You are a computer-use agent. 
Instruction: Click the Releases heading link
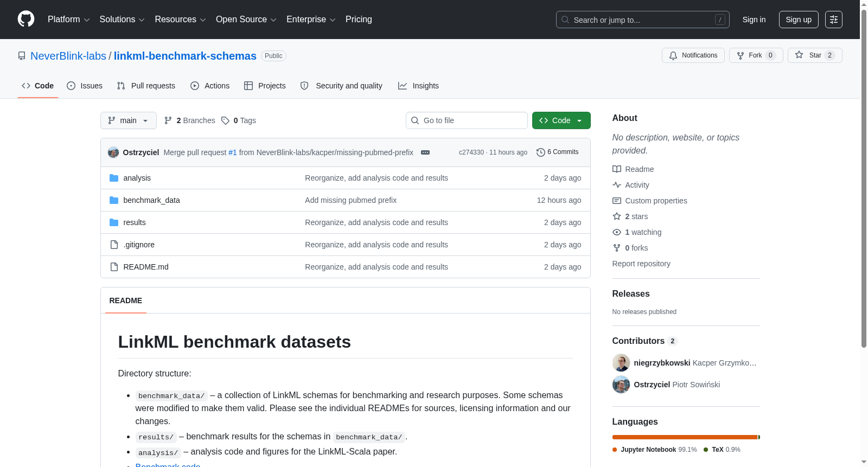(x=631, y=293)
